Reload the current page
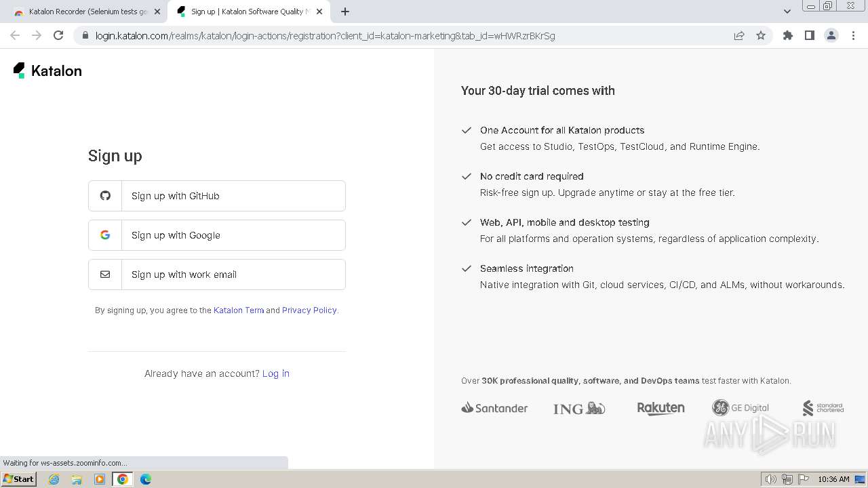 tap(58, 35)
